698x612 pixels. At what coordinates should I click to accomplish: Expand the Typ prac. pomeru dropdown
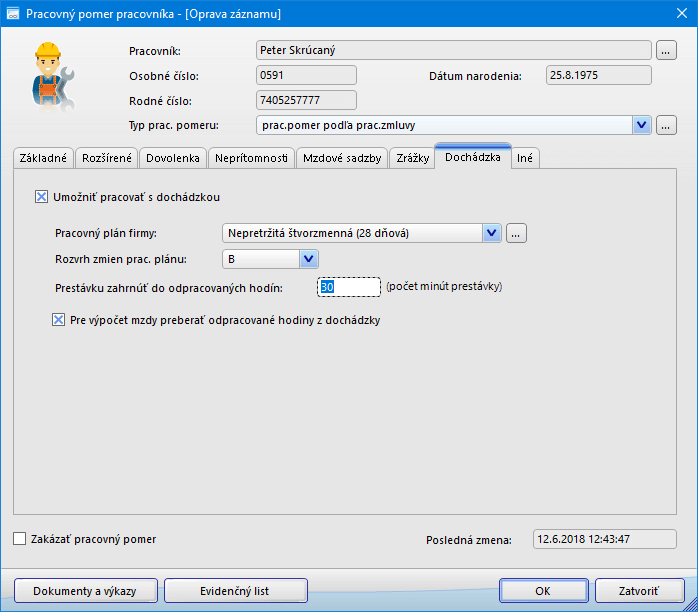(x=642, y=125)
